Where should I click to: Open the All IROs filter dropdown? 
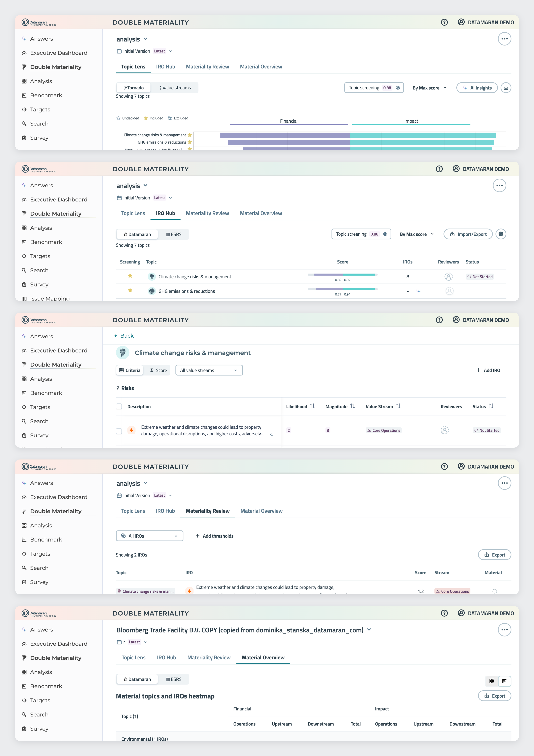pos(149,536)
